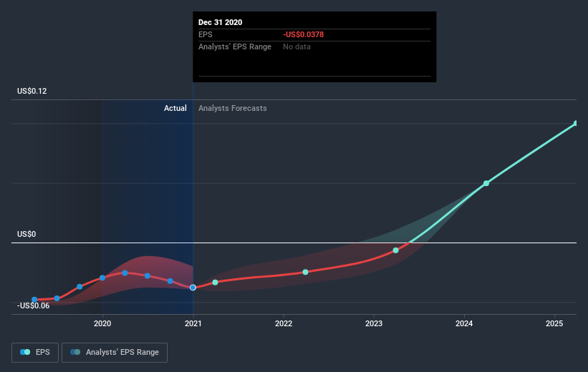Click the 2020 x-axis label
This screenshot has height=372, width=588.
coord(102,323)
